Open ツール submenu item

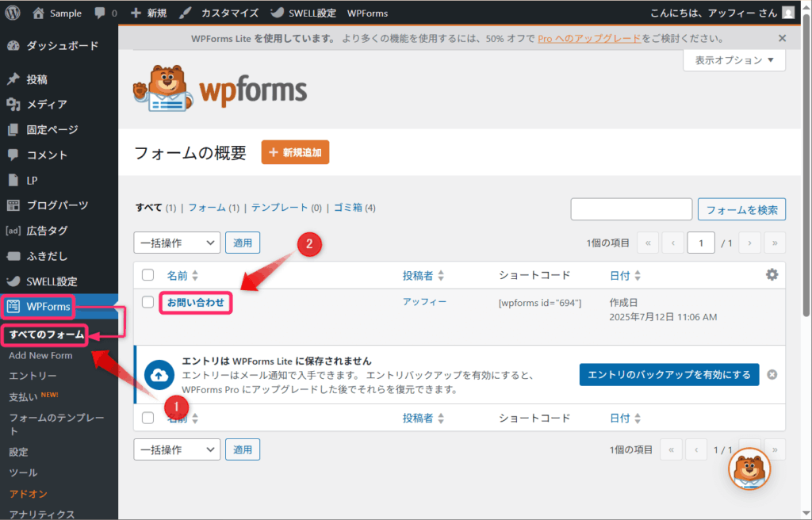[x=23, y=473]
